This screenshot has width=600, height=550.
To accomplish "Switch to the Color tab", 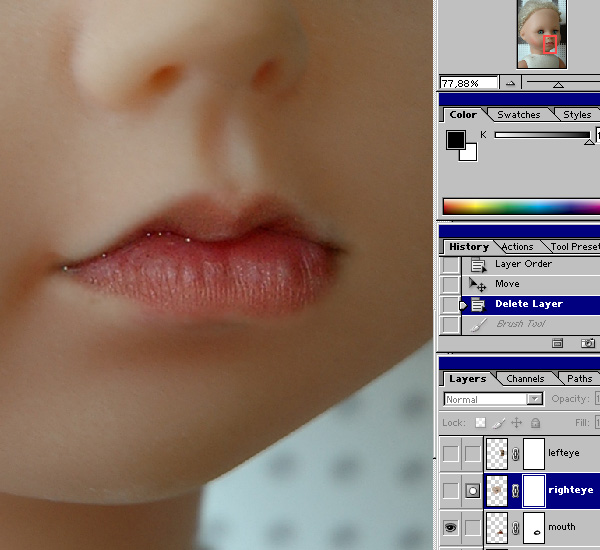I will click(x=463, y=114).
